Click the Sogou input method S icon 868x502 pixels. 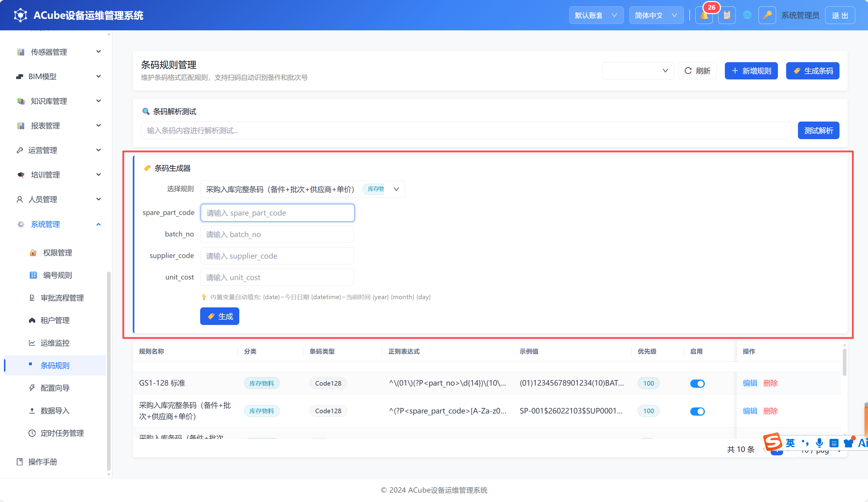[x=772, y=441]
